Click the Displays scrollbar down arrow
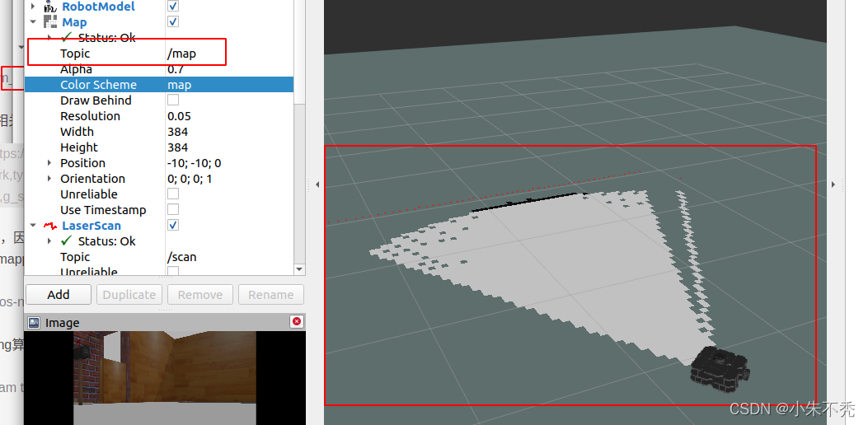This screenshot has width=868, height=425. (299, 269)
